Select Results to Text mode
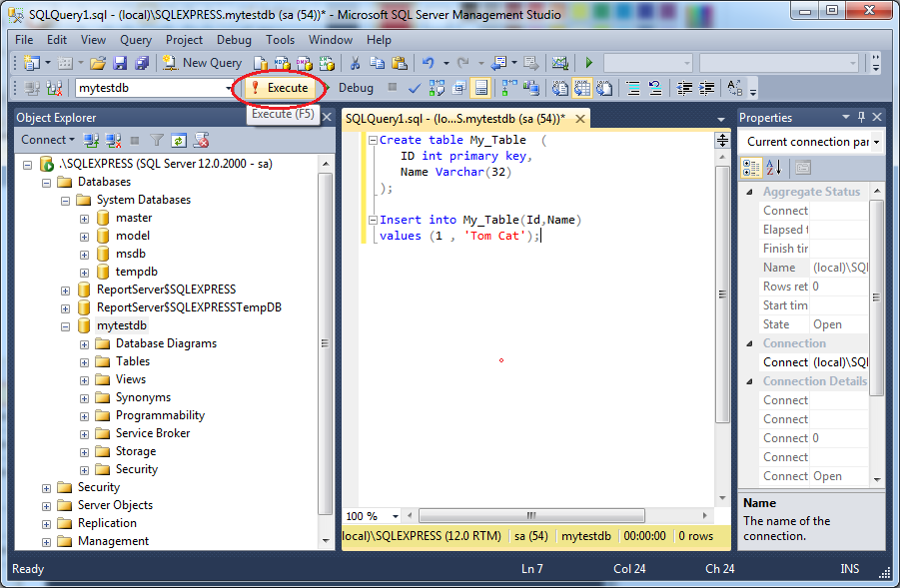Screen dimensions: 900x588 pos(560,88)
